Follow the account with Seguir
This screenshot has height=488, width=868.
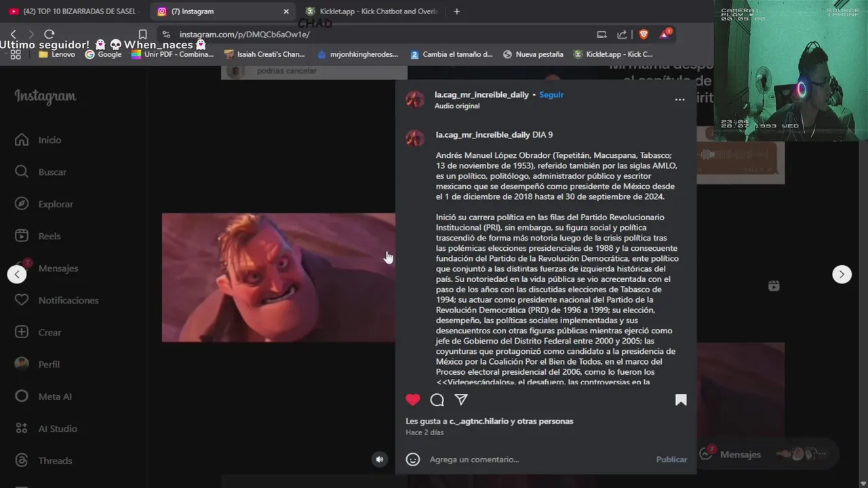click(x=551, y=95)
